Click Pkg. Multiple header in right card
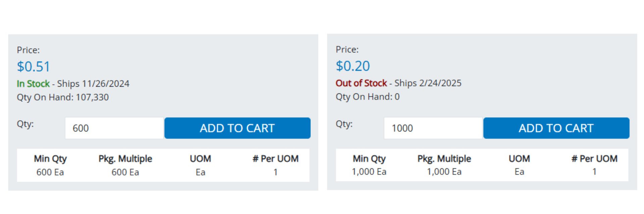 coord(444,159)
